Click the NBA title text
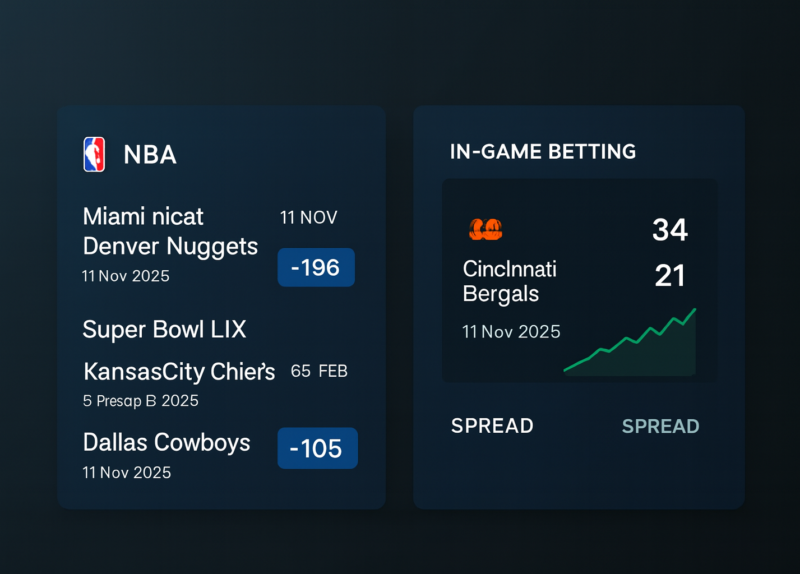Viewport: 800px width, 574px height. [x=150, y=155]
